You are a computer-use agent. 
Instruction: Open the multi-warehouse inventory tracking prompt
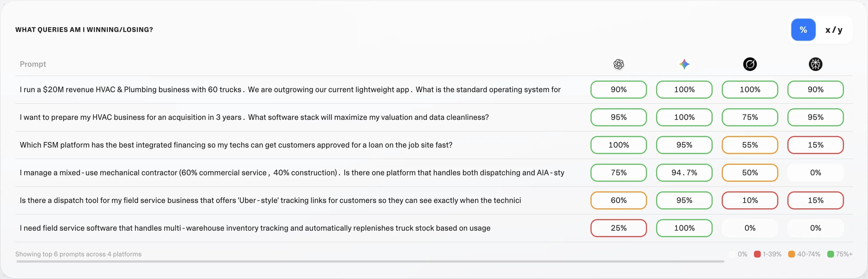[x=255, y=228]
